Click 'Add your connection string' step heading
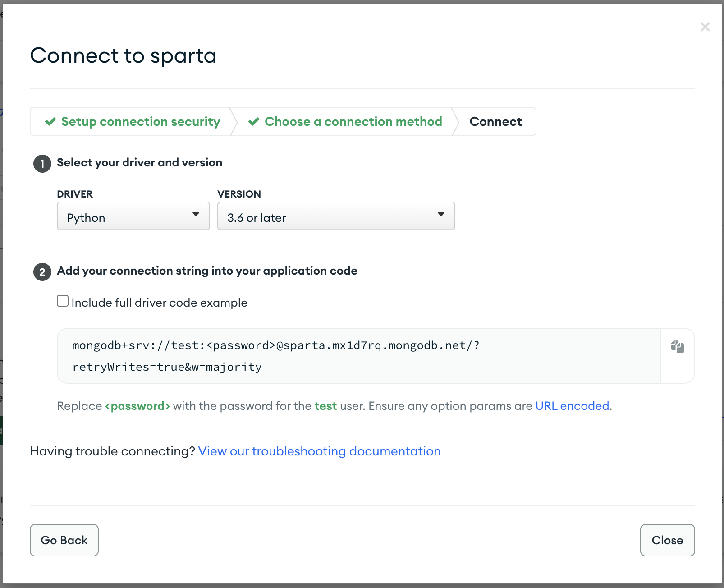Screen dimensions: 724x588 coord(207,271)
